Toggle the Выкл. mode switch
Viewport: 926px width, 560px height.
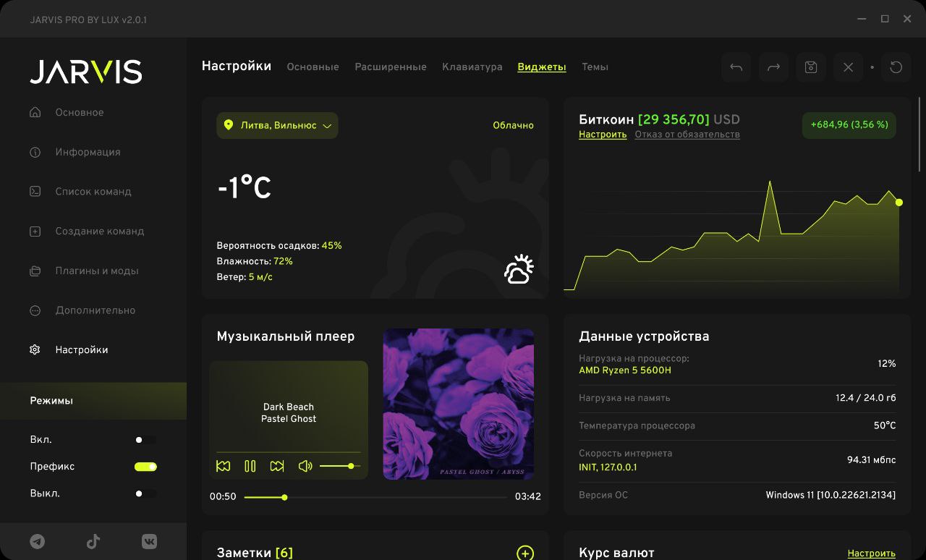pos(145,494)
